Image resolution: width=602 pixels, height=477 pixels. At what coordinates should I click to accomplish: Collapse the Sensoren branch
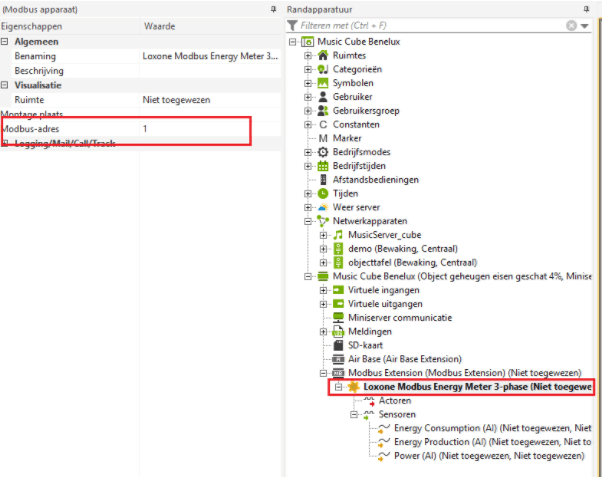coord(354,414)
